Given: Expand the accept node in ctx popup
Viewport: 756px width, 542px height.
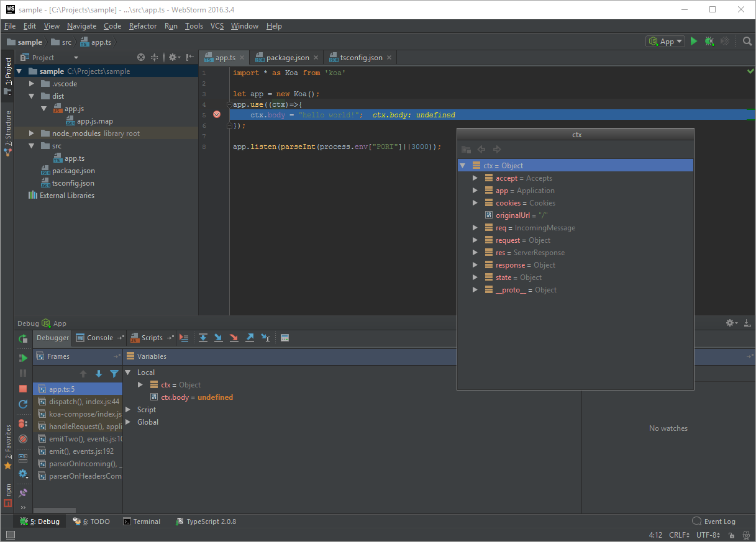Looking at the screenshot, I should pyautogui.click(x=475, y=178).
